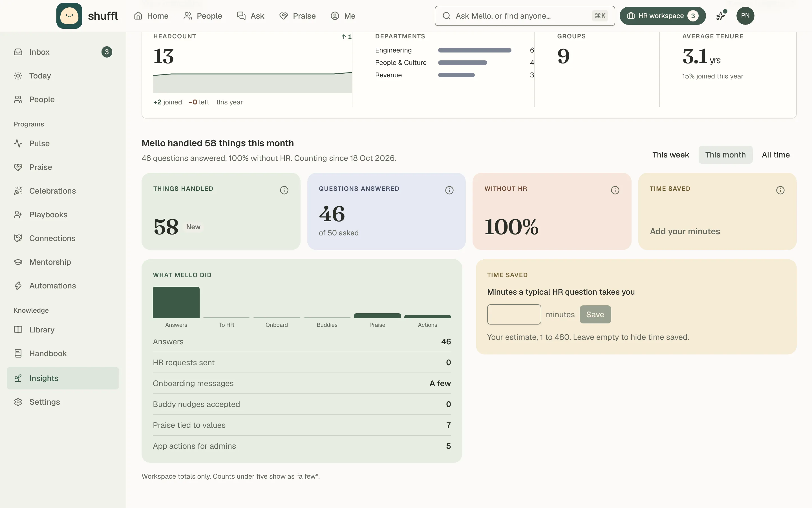The height and width of the screenshot is (508, 812).
Task: Open the Library section
Action: pos(63,330)
